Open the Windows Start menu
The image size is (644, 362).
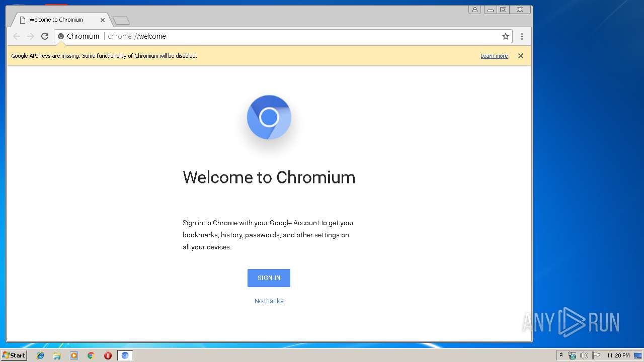coord(14,355)
